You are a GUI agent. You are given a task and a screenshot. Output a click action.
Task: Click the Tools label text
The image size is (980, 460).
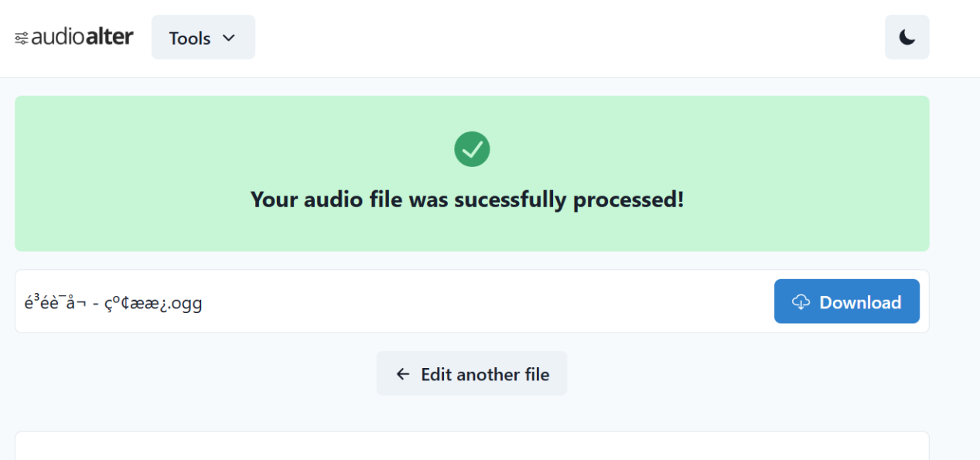190,38
